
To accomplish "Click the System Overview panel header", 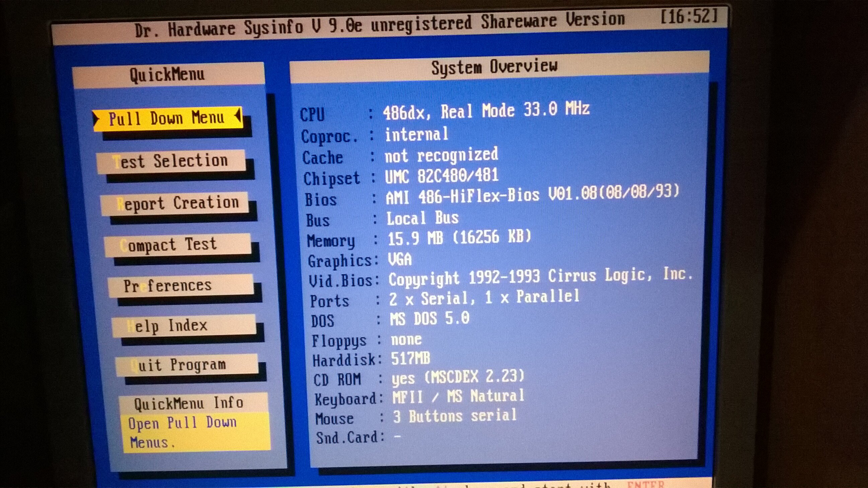I will tap(494, 67).
